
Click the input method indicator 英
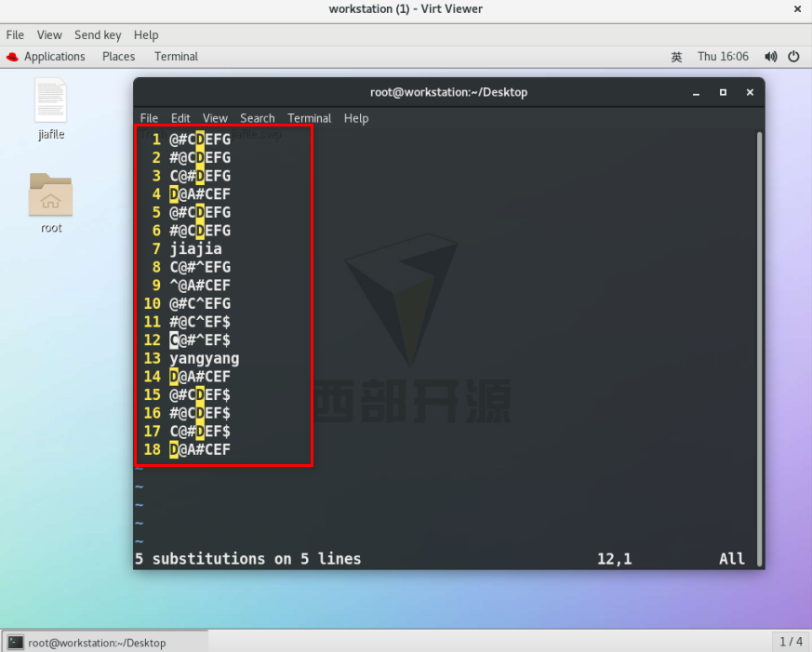676,57
